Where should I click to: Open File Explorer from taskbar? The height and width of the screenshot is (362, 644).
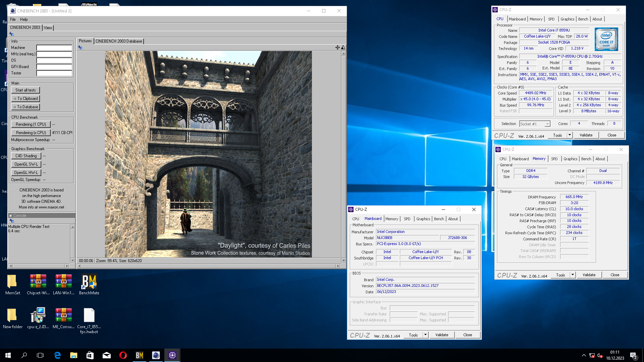(x=74, y=355)
